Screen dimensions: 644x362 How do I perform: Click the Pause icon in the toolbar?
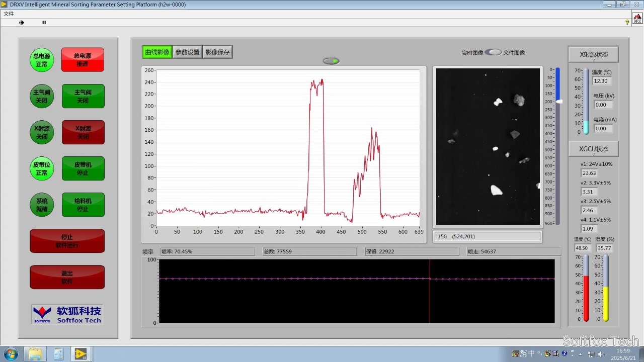[44, 22]
